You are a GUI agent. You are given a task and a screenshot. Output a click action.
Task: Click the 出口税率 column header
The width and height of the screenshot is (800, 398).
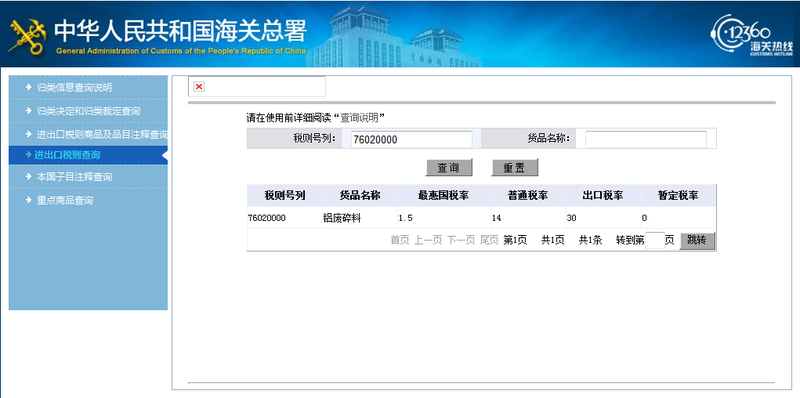pos(604,195)
